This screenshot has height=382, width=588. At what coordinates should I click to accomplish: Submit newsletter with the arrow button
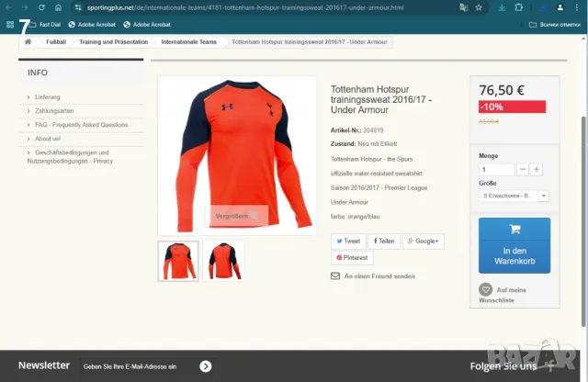click(x=206, y=366)
